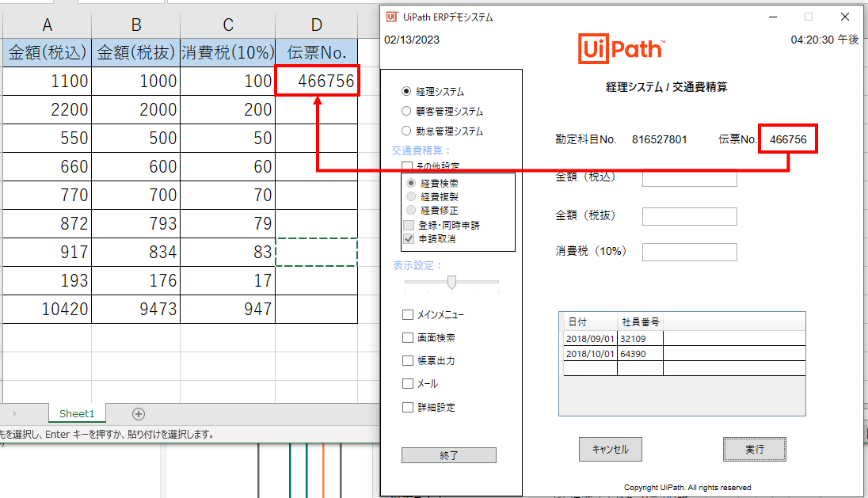Add a new sheet with plus icon

coord(139,414)
